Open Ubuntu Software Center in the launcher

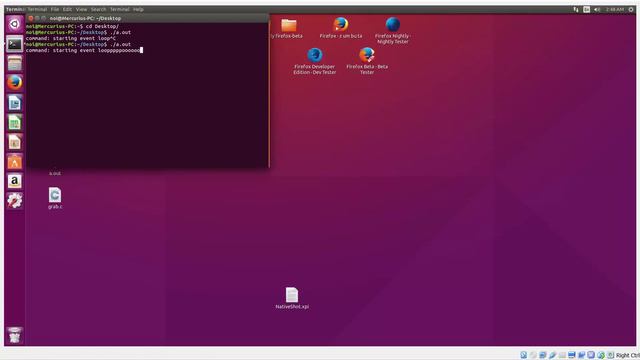point(15,162)
